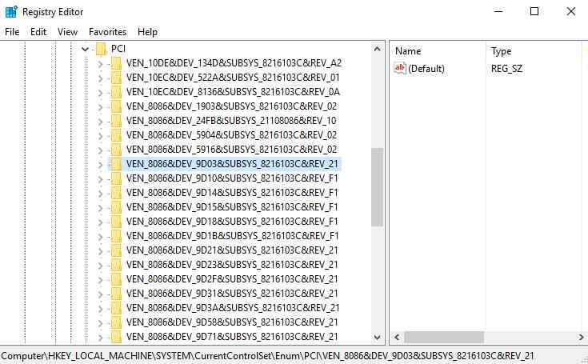
Task: Open the File menu
Action: (12, 32)
